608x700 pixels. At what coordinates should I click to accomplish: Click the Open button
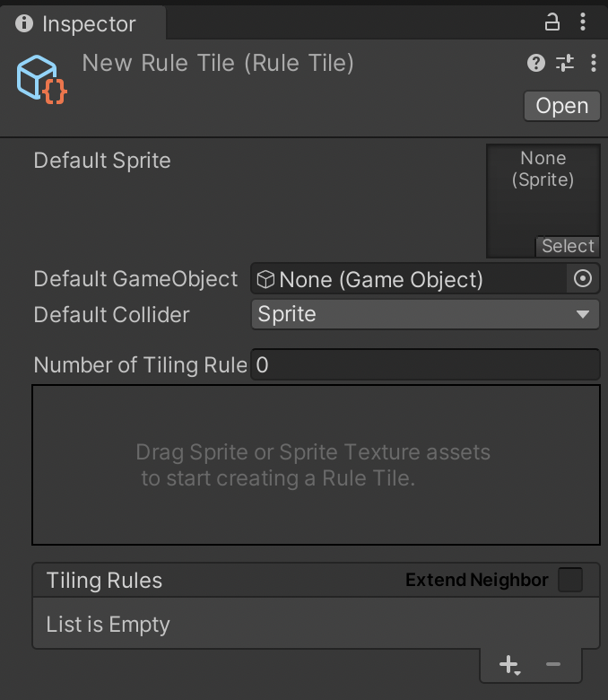pyautogui.click(x=562, y=106)
